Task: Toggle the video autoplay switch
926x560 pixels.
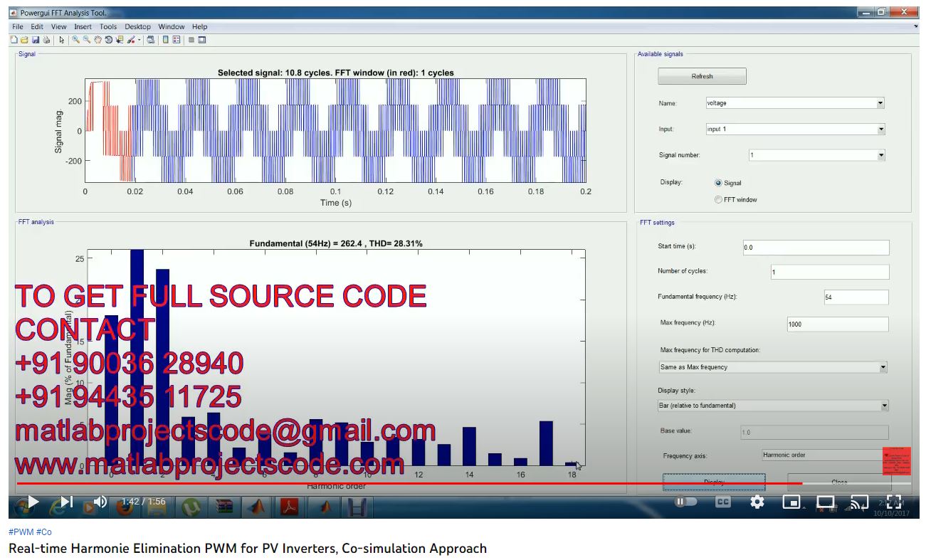Action: point(685,502)
